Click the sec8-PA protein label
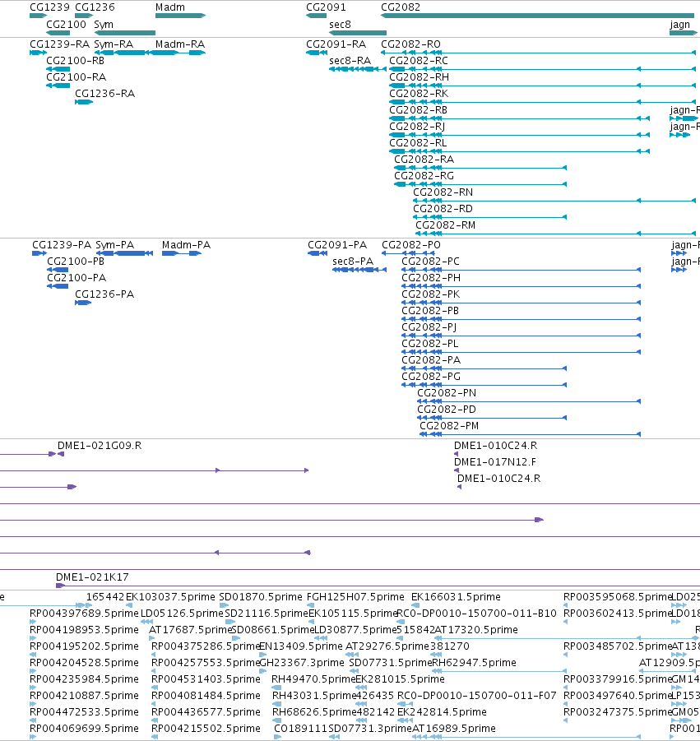700x741 pixels. [353, 261]
